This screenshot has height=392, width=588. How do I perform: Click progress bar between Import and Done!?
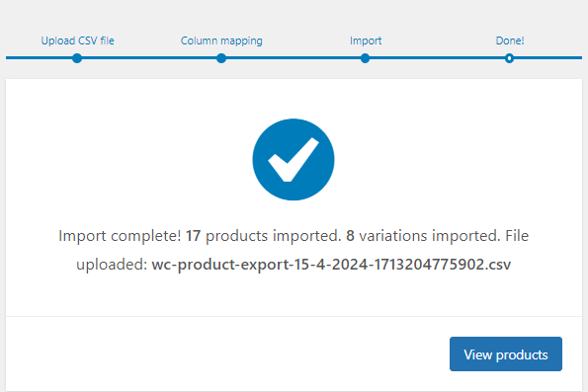pos(437,58)
